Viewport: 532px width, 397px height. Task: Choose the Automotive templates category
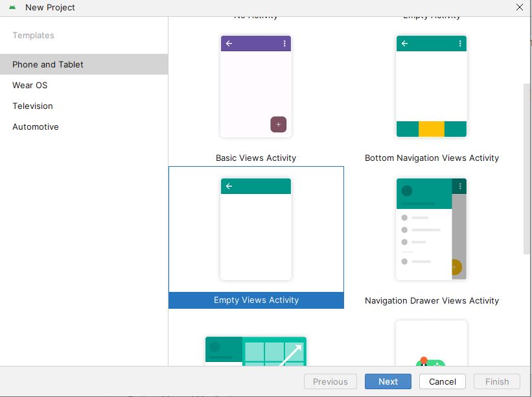[84, 126]
